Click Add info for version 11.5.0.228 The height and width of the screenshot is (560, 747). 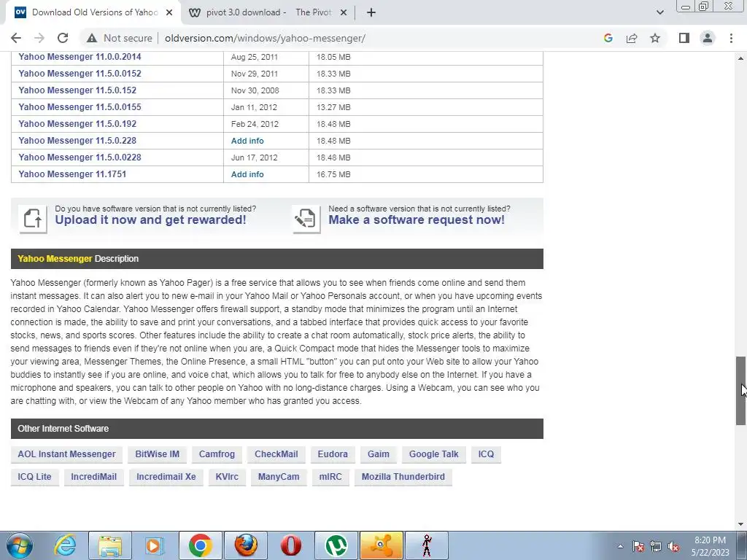click(247, 141)
